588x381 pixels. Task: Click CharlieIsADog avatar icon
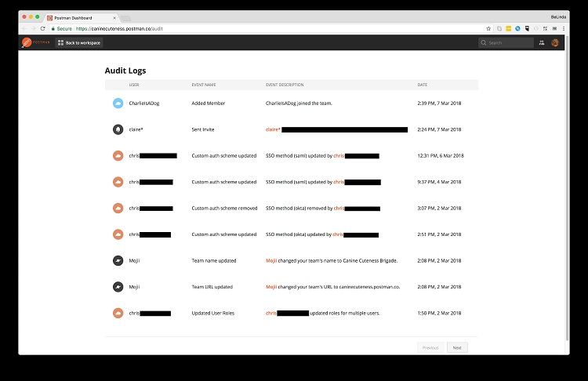[x=118, y=103]
